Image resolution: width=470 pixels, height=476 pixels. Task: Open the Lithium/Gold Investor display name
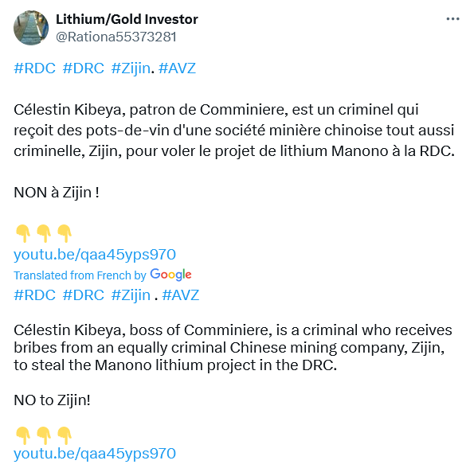coord(127,19)
